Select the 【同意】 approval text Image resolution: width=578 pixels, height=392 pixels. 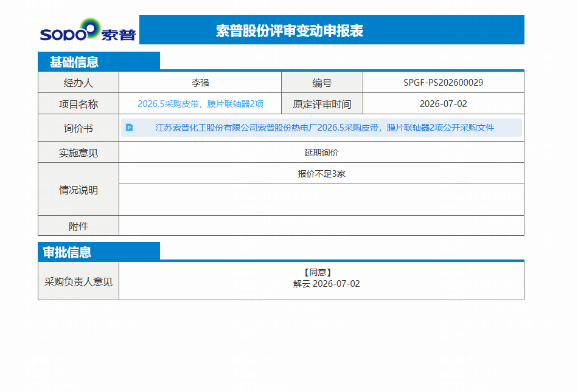(318, 272)
